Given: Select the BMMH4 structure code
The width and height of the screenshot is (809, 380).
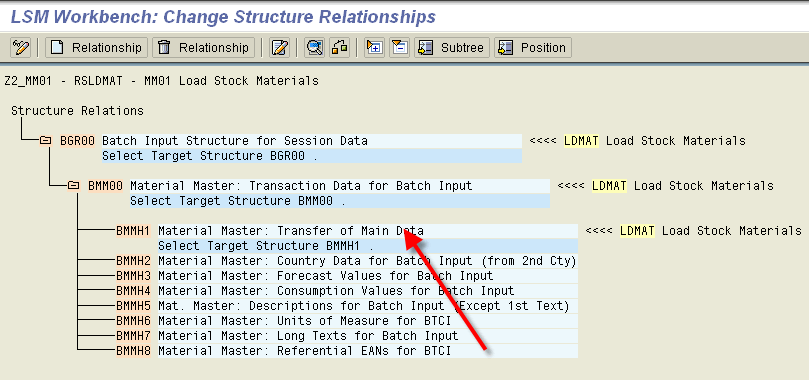Looking at the screenshot, I should (133, 291).
